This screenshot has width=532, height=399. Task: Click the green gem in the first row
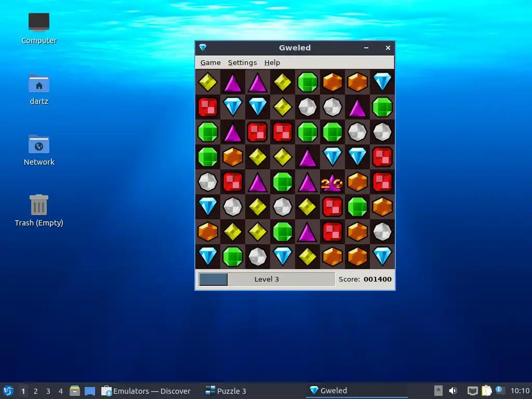tap(308, 82)
